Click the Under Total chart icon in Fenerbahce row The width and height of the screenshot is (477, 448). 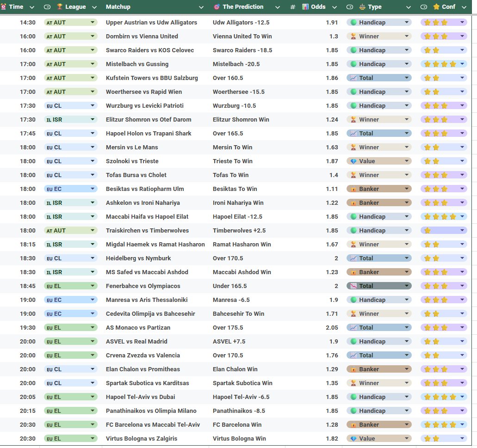click(353, 286)
